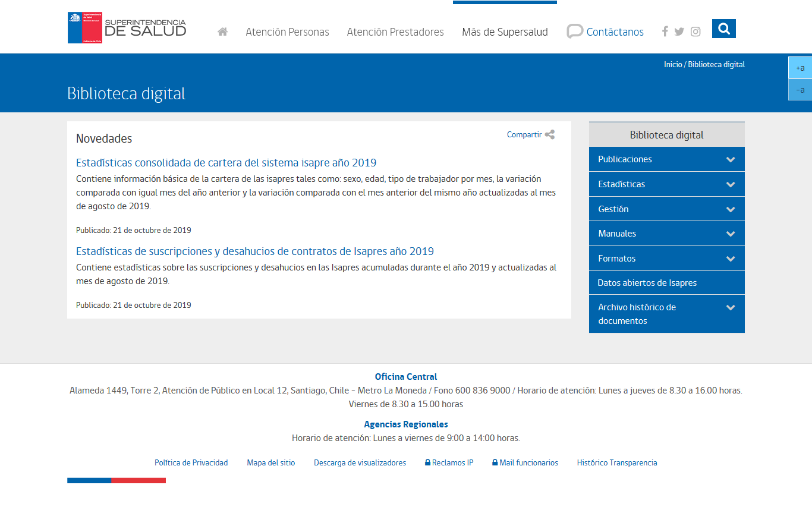812x510 pixels.
Task: Expand the Estadísticas chevron in sidebar
Action: tap(731, 184)
